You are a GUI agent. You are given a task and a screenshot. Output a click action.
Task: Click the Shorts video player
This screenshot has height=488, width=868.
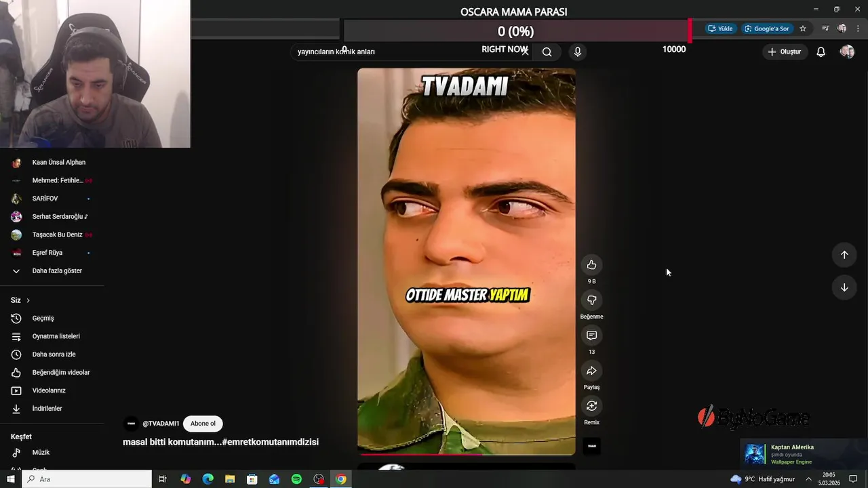pyautogui.click(x=467, y=261)
